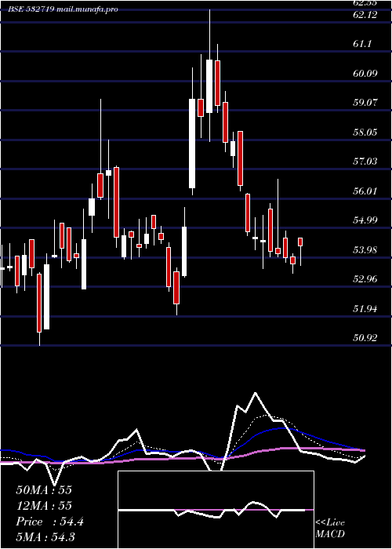Click the 53.98 price axis label

[x=365, y=250]
